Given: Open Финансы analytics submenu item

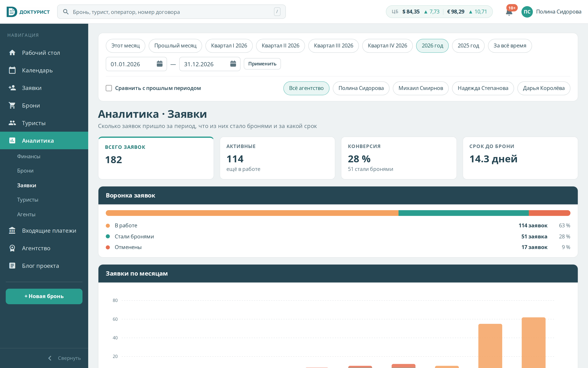Looking at the screenshot, I should click(x=29, y=156).
